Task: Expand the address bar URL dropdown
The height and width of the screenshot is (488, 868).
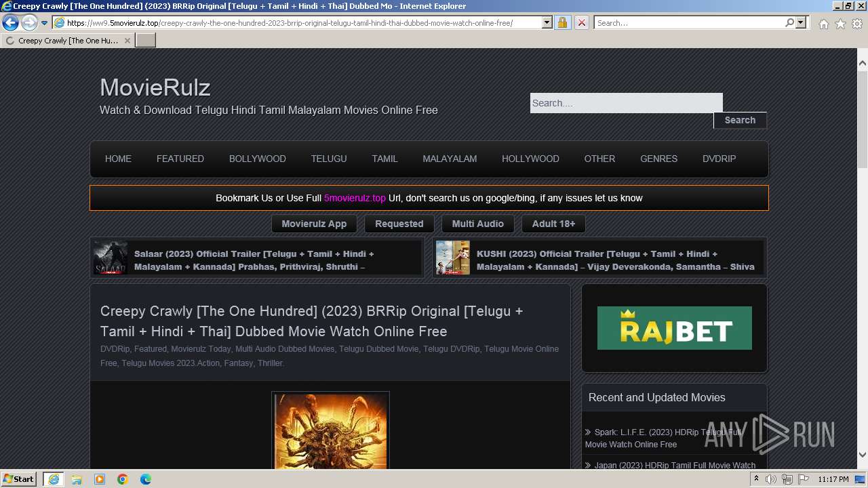Action: pos(547,23)
